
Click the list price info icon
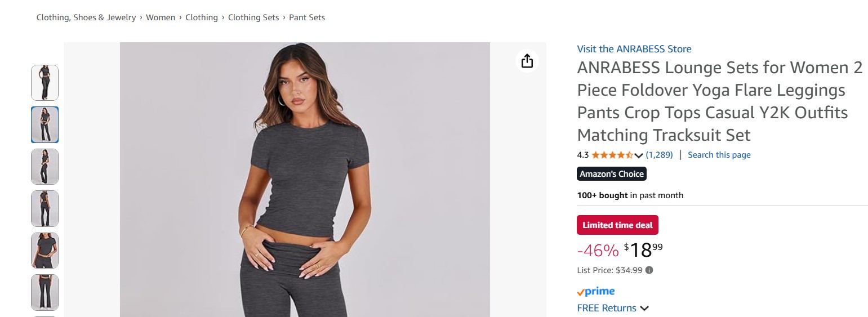pos(649,270)
